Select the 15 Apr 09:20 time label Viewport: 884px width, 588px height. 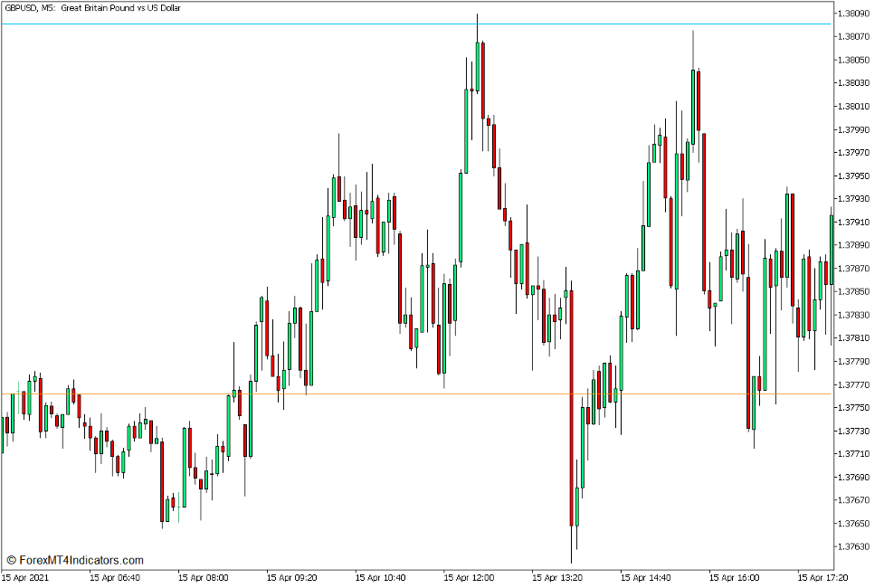(292, 576)
